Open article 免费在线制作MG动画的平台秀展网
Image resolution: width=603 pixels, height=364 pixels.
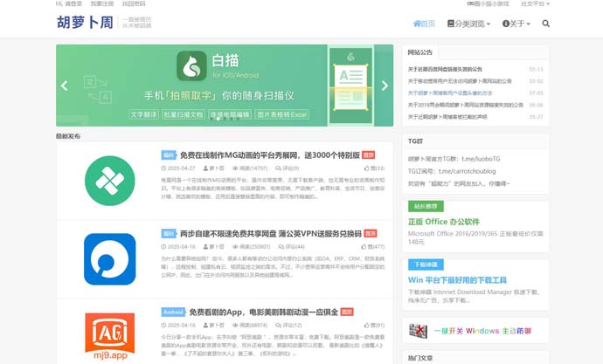(269, 155)
